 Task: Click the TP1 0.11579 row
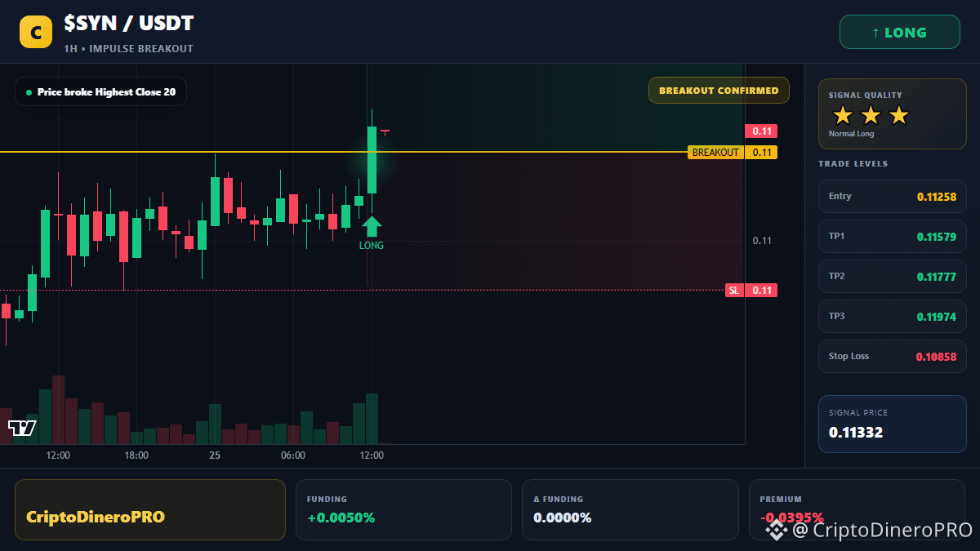tap(893, 236)
